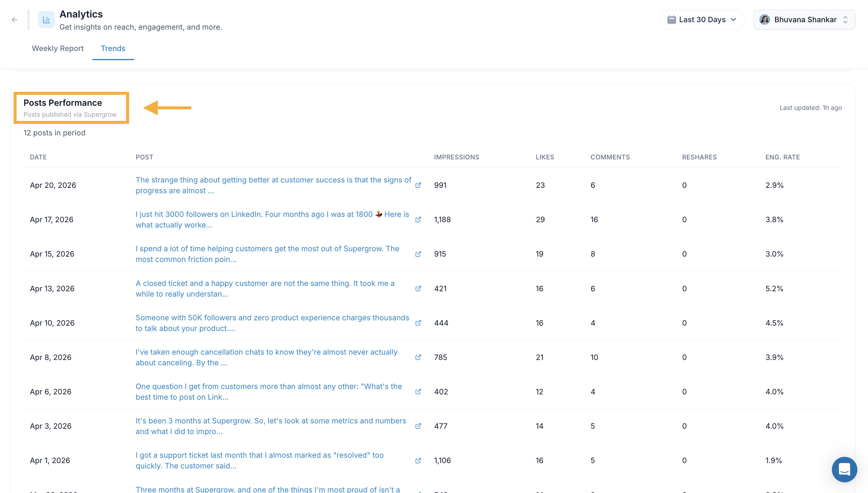Click the Apr 20, 2026 date cell
The height and width of the screenshot is (493, 868).
[53, 185]
